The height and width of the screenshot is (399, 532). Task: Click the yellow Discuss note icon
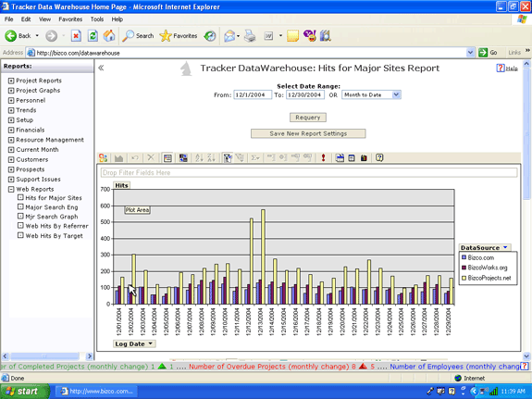pos(292,36)
